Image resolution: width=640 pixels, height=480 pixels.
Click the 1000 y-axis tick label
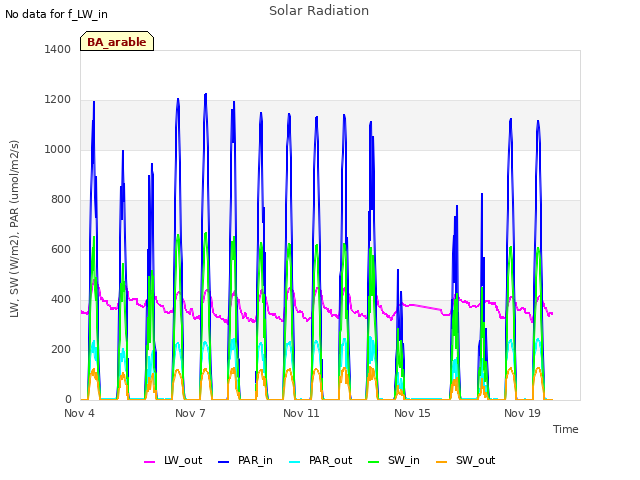point(58,149)
